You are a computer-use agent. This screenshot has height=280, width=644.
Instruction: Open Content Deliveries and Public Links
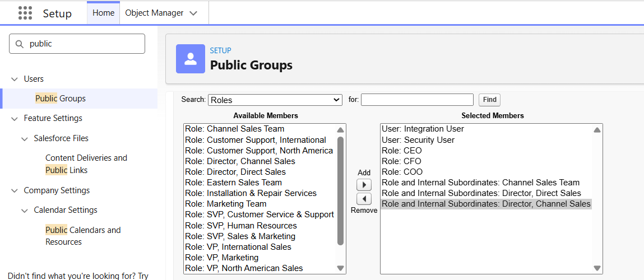86,164
